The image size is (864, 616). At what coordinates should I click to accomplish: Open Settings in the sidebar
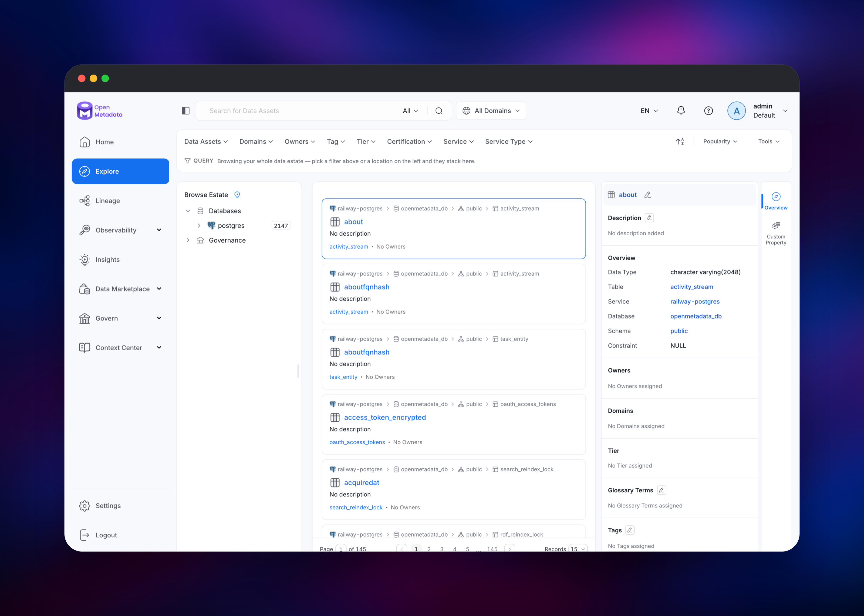(120, 506)
